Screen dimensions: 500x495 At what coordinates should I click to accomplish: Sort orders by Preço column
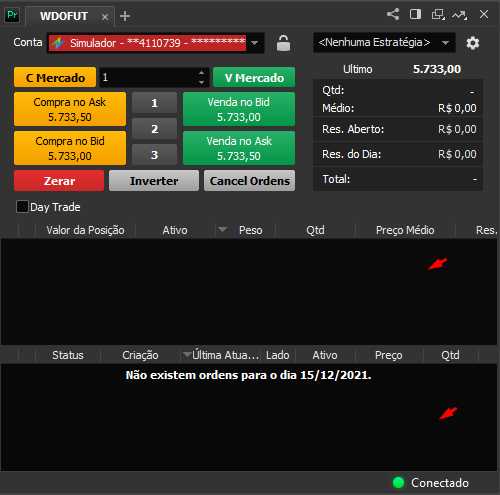[389, 355]
